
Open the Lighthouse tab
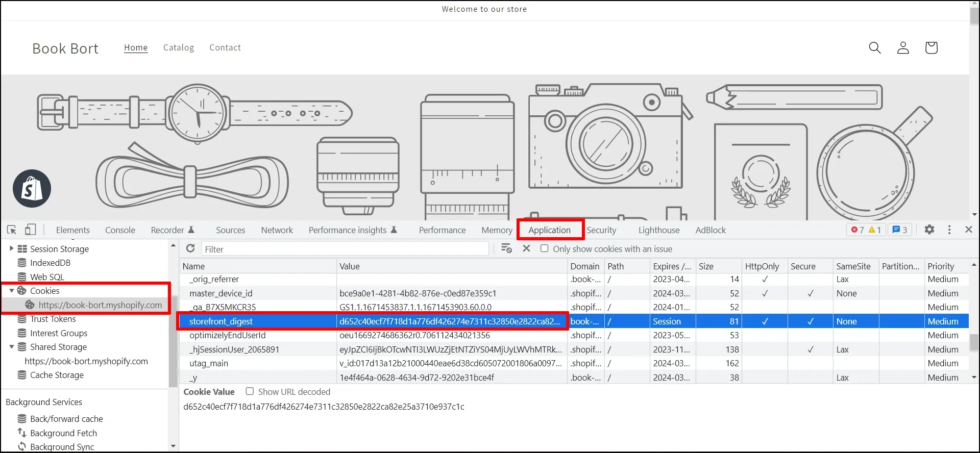[659, 230]
